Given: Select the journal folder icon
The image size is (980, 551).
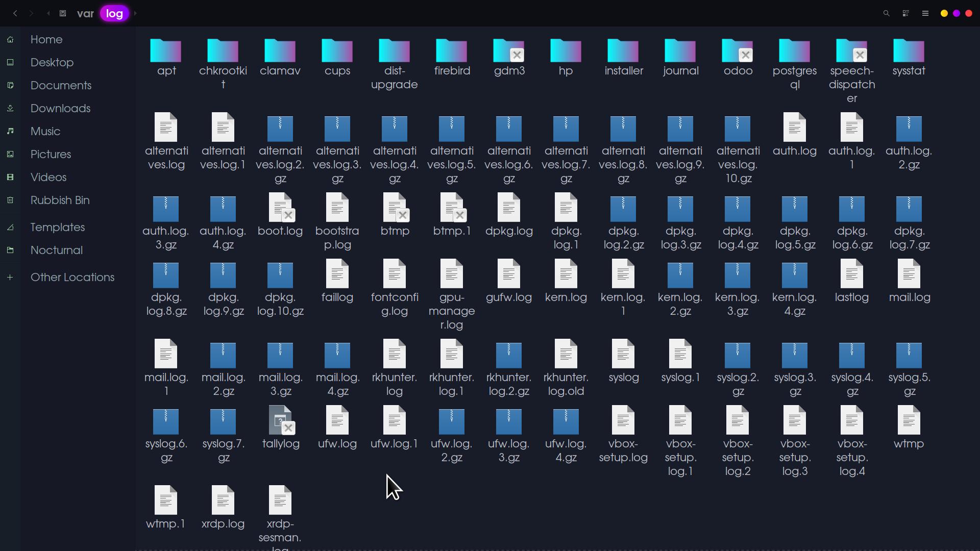Looking at the screenshot, I should (680, 51).
